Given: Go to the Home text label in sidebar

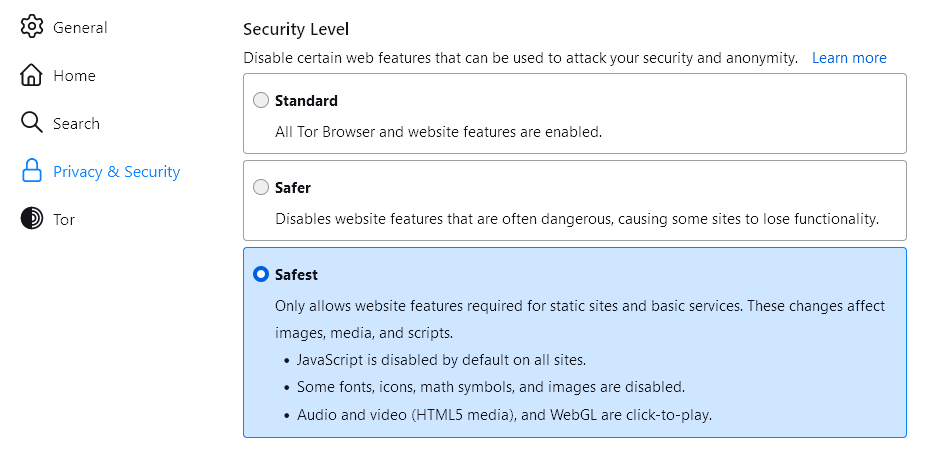Looking at the screenshot, I should [x=74, y=76].
